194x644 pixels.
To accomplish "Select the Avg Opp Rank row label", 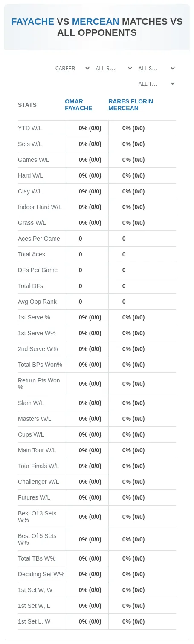I will click(x=37, y=302).
